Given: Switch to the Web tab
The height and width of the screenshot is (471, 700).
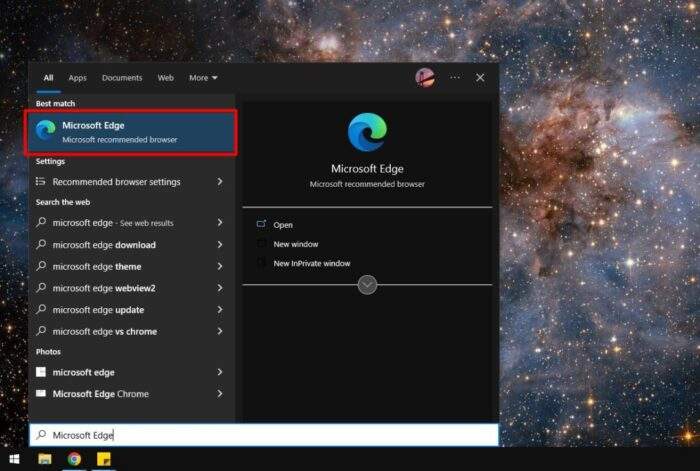Looking at the screenshot, I should point(165,78).
